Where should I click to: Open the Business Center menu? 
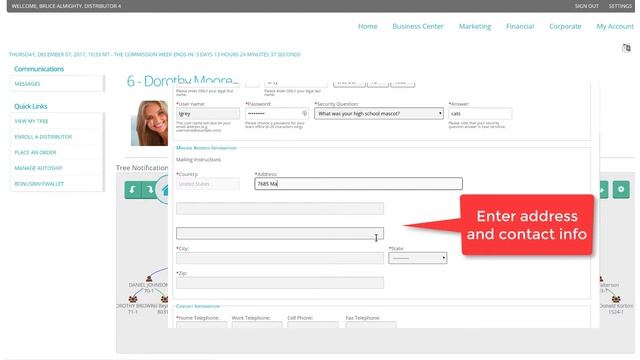418,26
